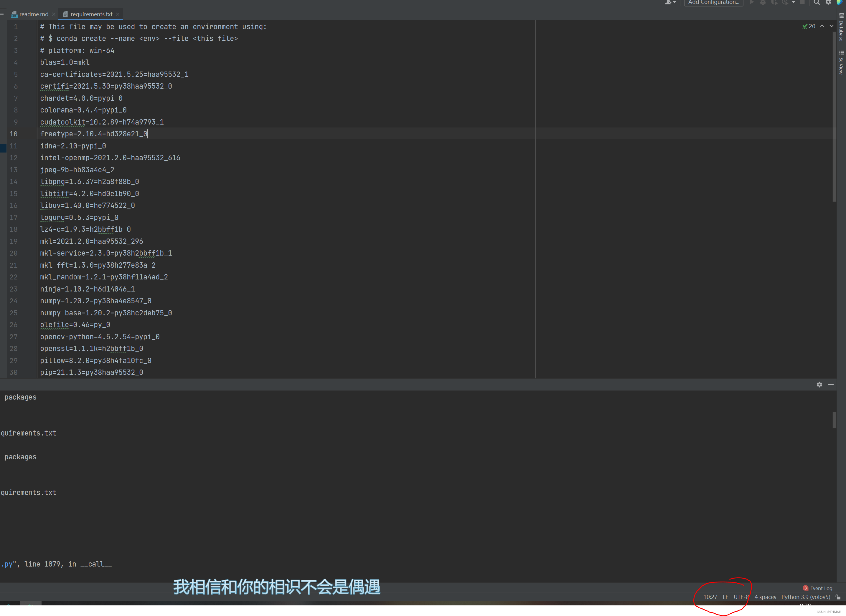Select the requirements.txt editor tab
This screenshot has width=846, height=616.
[x=91, y=14]
